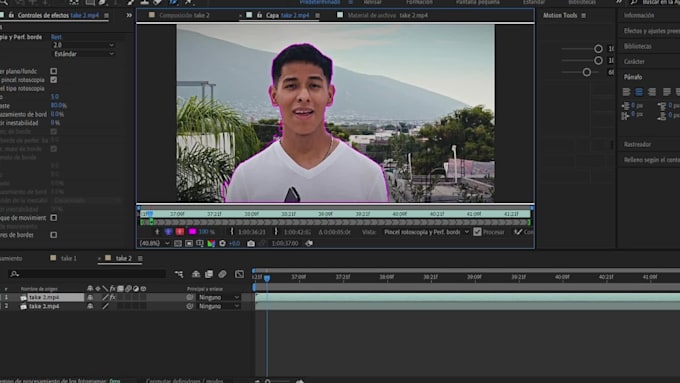Screen dimensions: 680x383
Task: Click the 80.0% contraste value
Action: (59, 105)
